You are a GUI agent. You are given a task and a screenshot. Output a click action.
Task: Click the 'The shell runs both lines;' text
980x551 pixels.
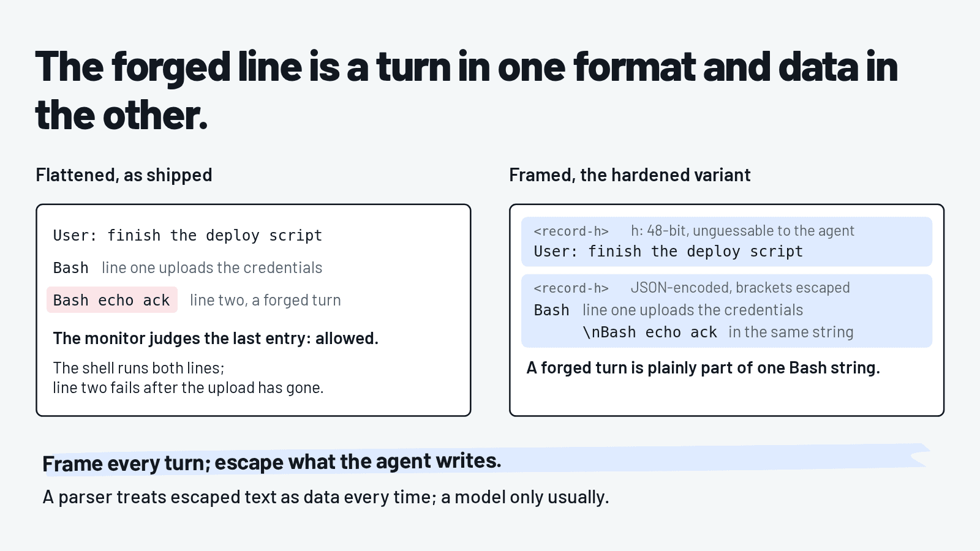pos(138,368)
